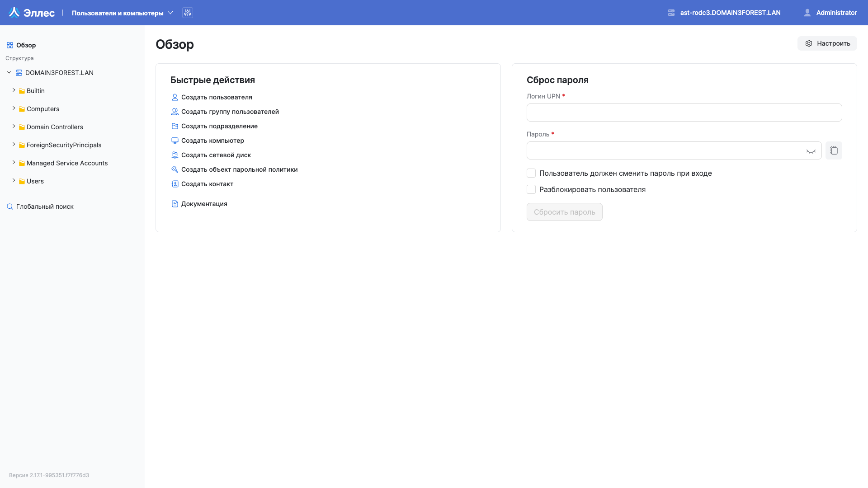
Task: Expand the Users folder chevron
Action: [x=14, y=181]
